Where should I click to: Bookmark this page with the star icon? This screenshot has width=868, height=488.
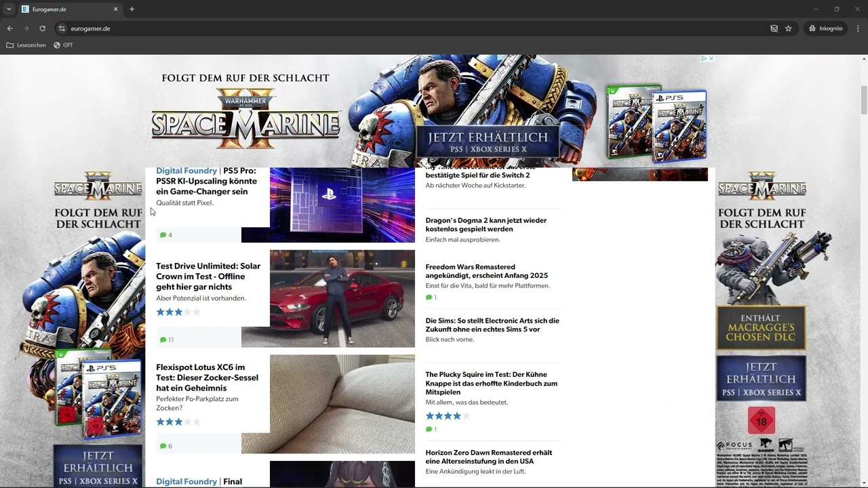pyautogui.click(x=788, y=28)
